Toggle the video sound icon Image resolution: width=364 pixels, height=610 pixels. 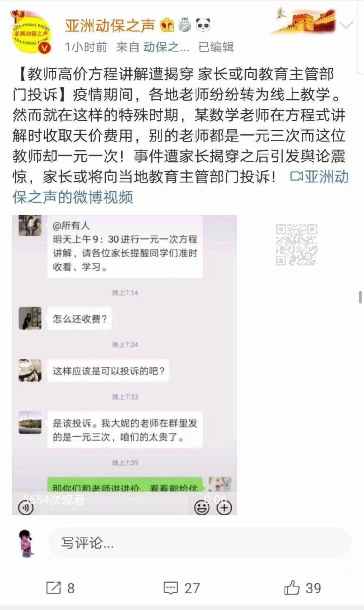point(26,508)
